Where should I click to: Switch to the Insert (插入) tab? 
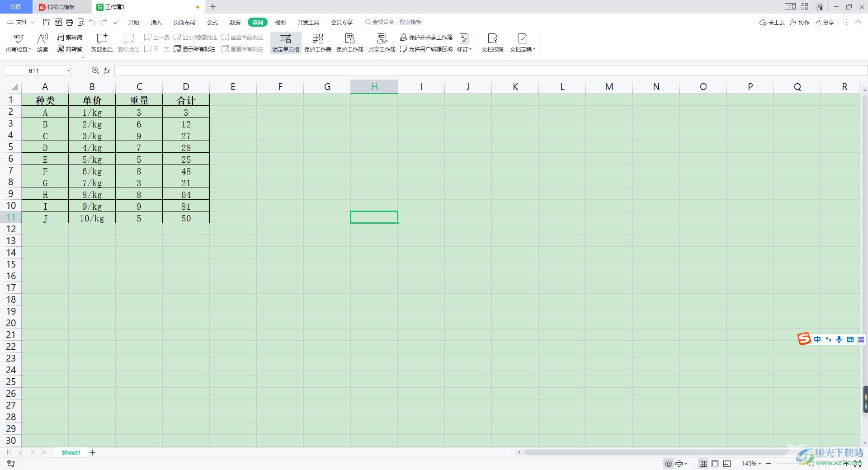tap(156, 22)
